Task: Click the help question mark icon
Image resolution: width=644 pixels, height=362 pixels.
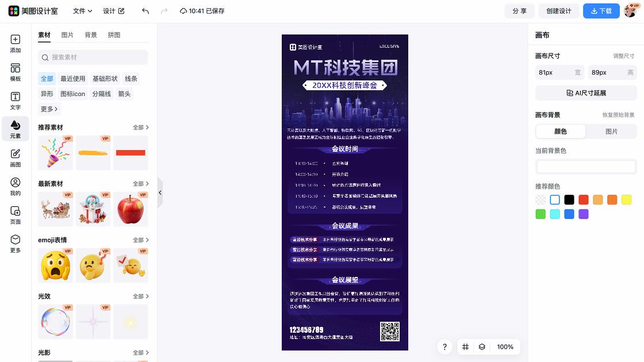Action: point(444,346)
